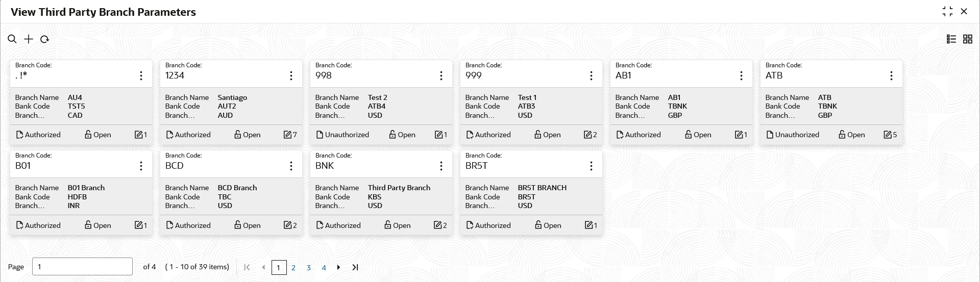Open the three-dot menu on the ATB card
980x282 pixels.
[891, 76]
